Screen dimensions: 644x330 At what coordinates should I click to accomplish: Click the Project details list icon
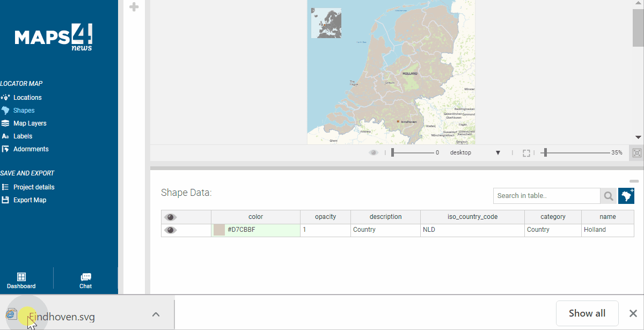pyautogui.click(x=5, y=187)
